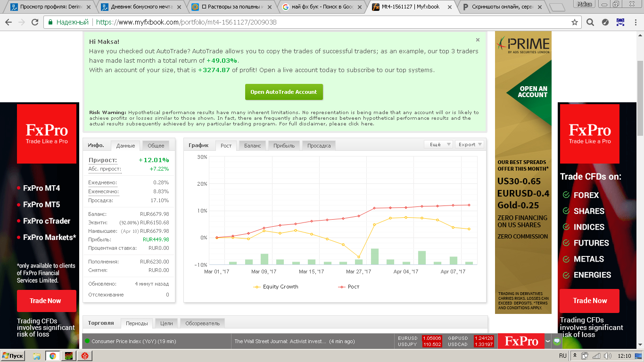Open the blue VK extension icon
The image size is (644, 362).
pyautogui.click(x=620, y=22)
